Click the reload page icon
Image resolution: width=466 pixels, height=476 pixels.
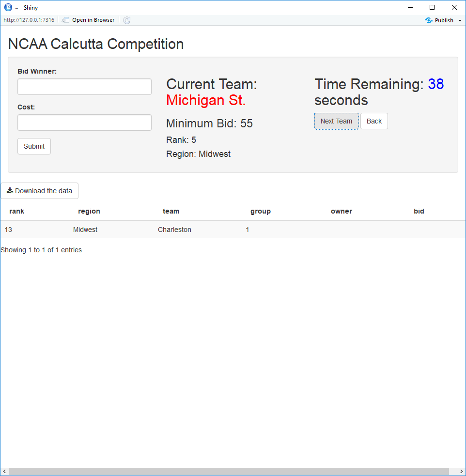[x=126, y=20]
